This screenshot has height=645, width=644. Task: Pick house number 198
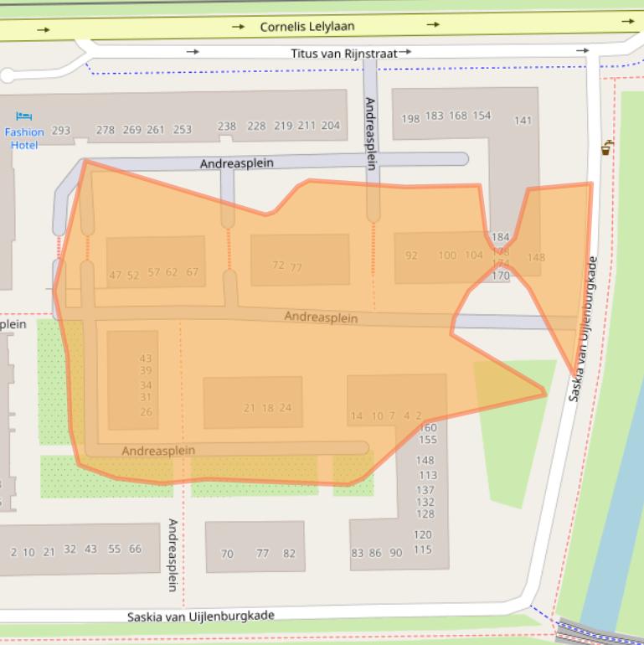(x=410, y=119)
